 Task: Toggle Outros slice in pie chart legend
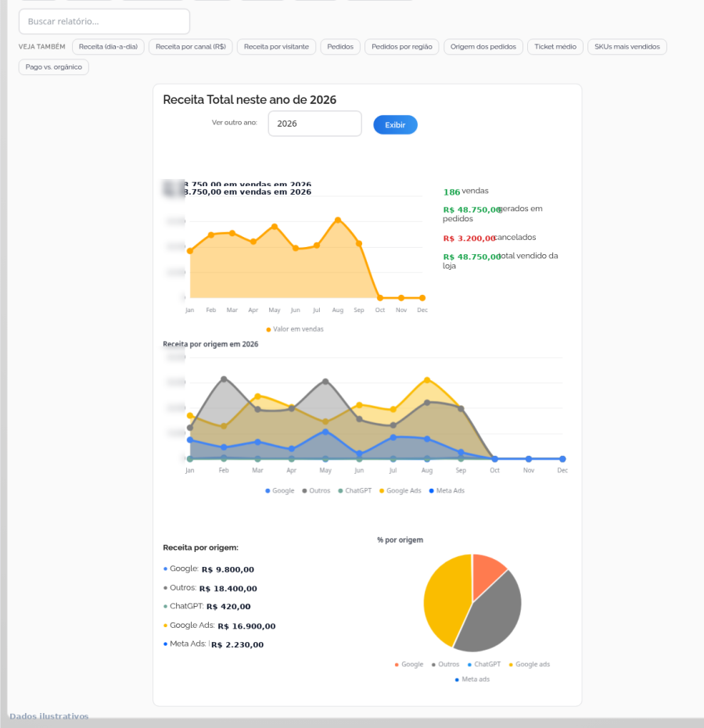[x=445, y=665]
